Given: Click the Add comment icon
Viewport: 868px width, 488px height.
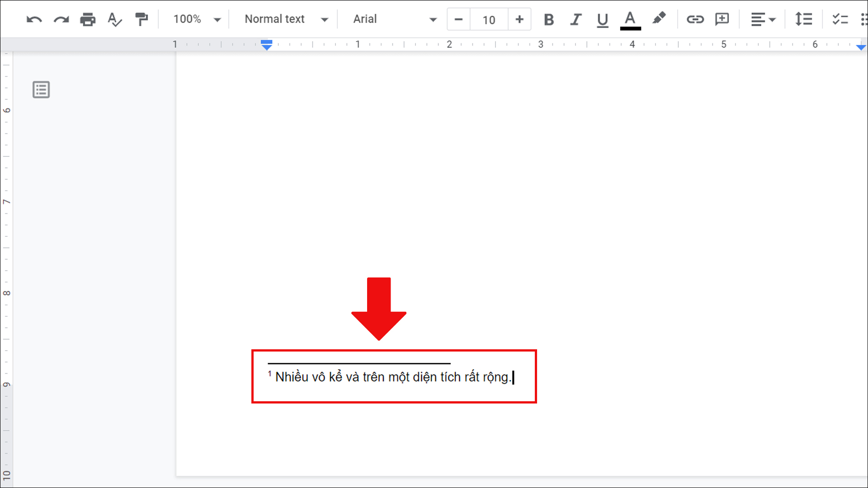Looking at the screenshot, I should tap(722, 19).
